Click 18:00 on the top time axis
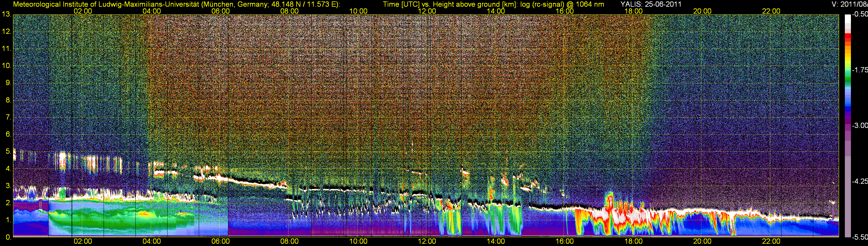868x246 pixels. pos(633,11)
